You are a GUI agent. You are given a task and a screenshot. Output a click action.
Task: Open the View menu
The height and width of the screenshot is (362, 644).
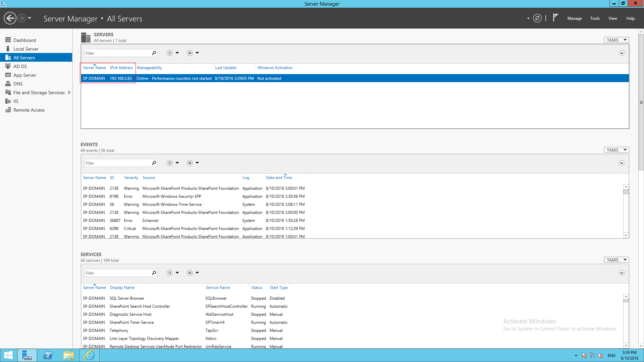[x=613, y=18]
